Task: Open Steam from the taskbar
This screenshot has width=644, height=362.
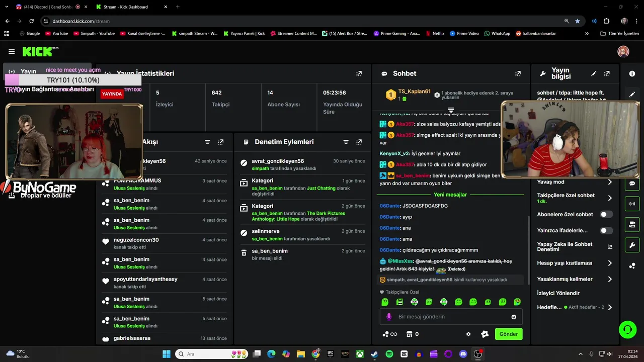Action: (x=374, y=354)
